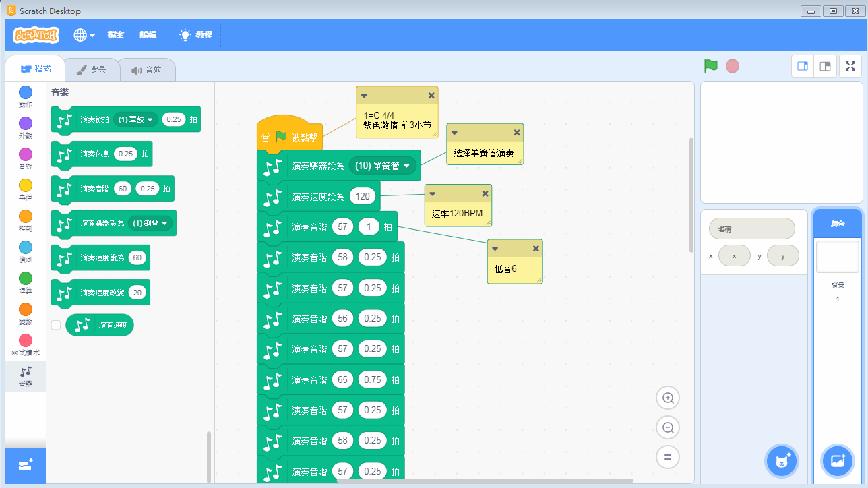Switch to the 背景 tab
The image size is (868, 488).
click(x=92, y=69)
